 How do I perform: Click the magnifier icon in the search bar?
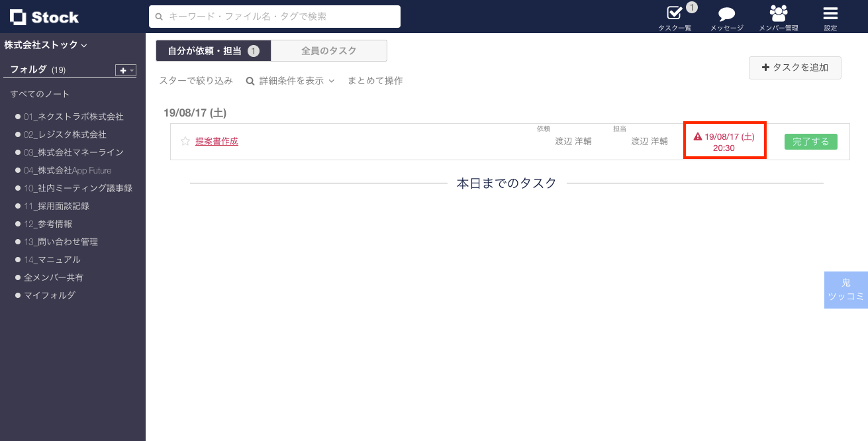158,17
